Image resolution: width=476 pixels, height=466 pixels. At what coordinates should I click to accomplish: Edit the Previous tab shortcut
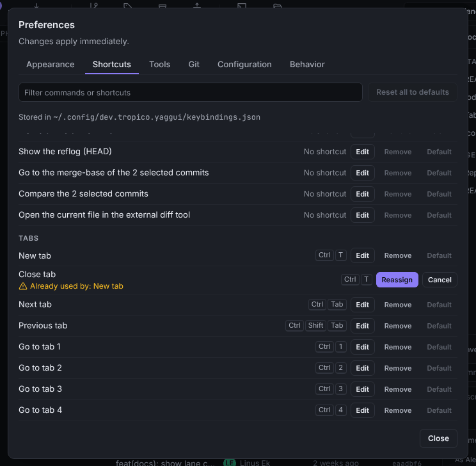pos(363,326)
